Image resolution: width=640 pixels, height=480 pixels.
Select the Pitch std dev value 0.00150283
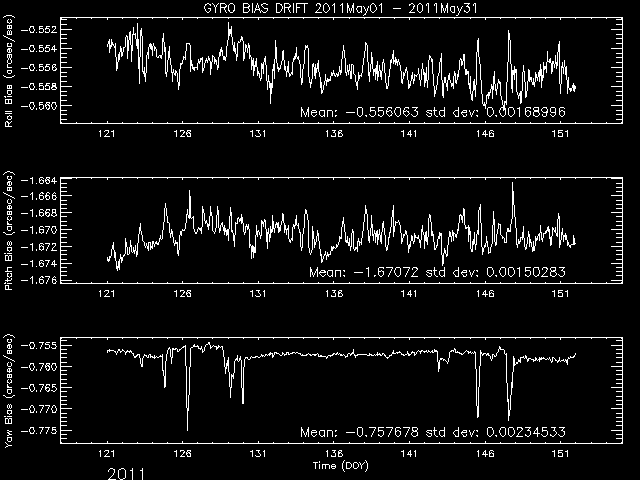click(526, 272)
